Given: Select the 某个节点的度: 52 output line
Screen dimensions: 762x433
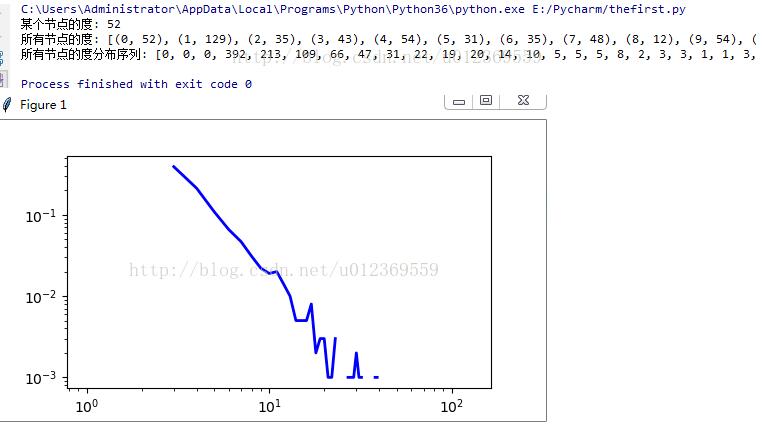Looking at the screenshot, I should click(71, 24).
